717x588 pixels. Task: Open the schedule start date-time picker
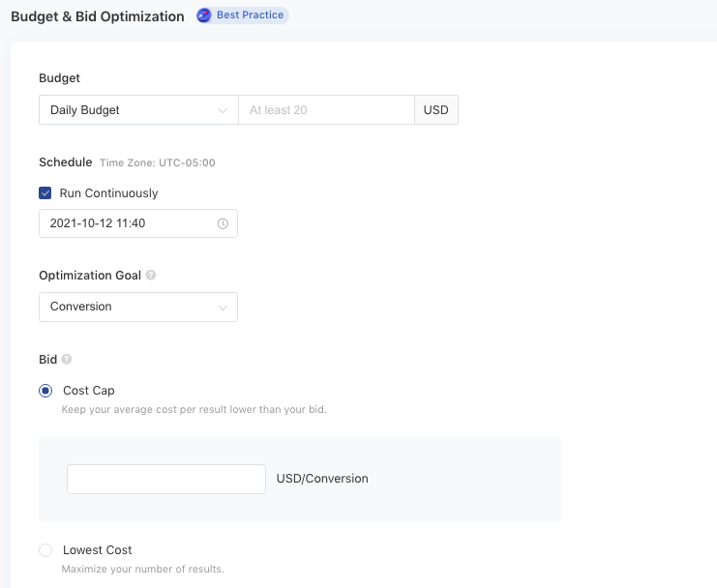click(138, 223)
